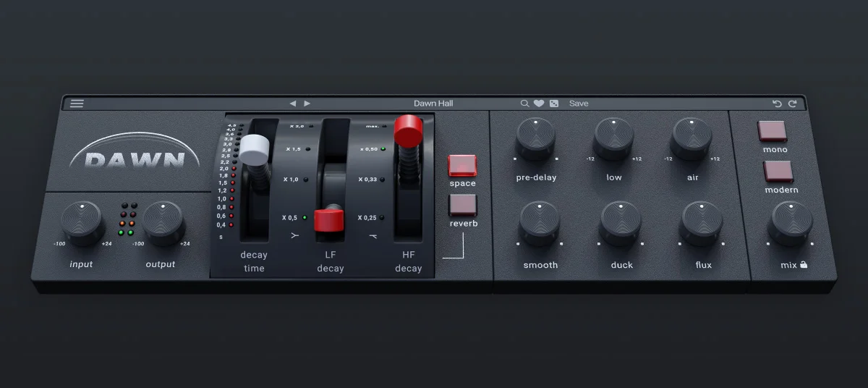Click the 0,4 decay time scale value
Screen dimensions: 868x388
(221, 225)
